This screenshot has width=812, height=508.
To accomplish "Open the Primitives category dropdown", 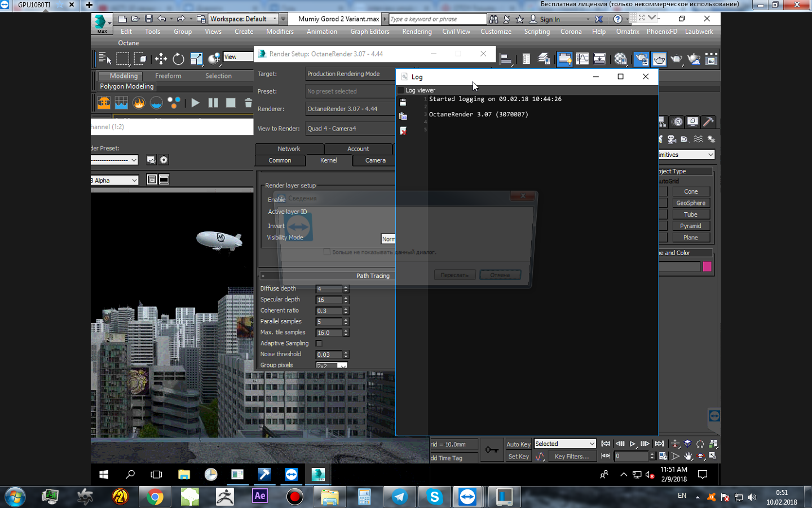I will tap(686, 155).
